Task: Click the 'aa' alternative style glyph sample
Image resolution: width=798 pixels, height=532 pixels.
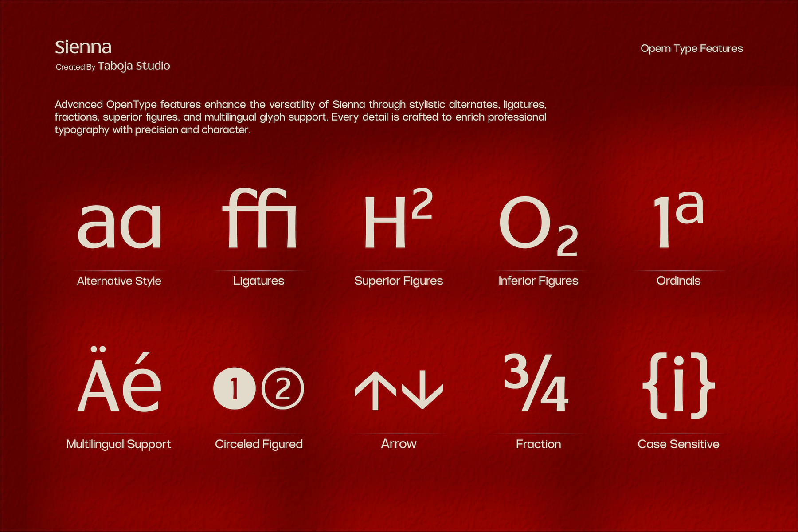Action: (x=119, y=225)
